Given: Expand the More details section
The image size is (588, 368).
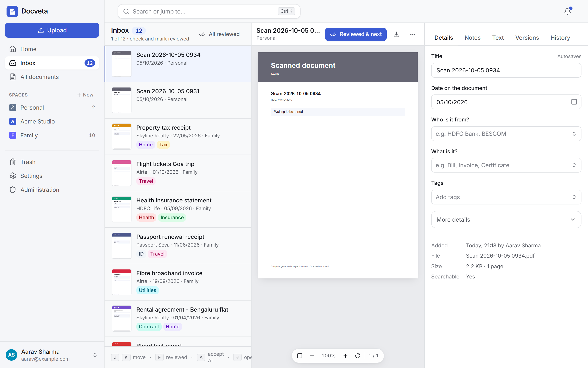Looking at the screenshot, I should click(x=506, y=220).
